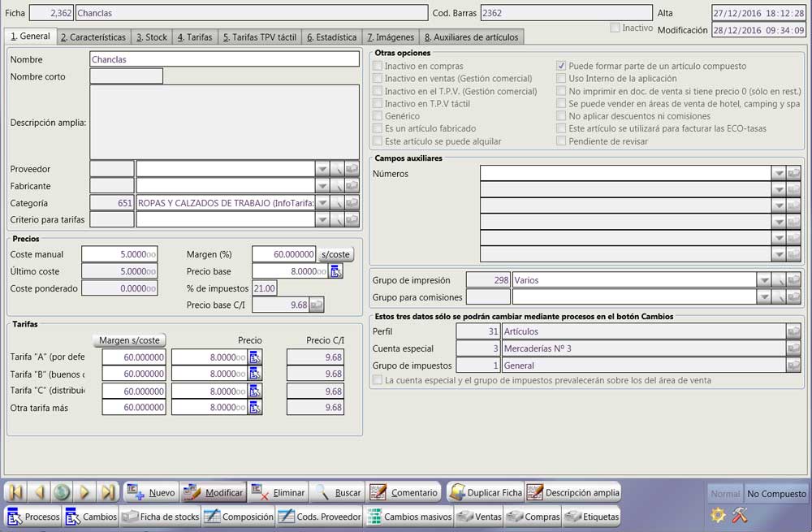Toggle Pendiente de revisar checkbox
This screenshot has width=812, height=532.
[561, 141]
